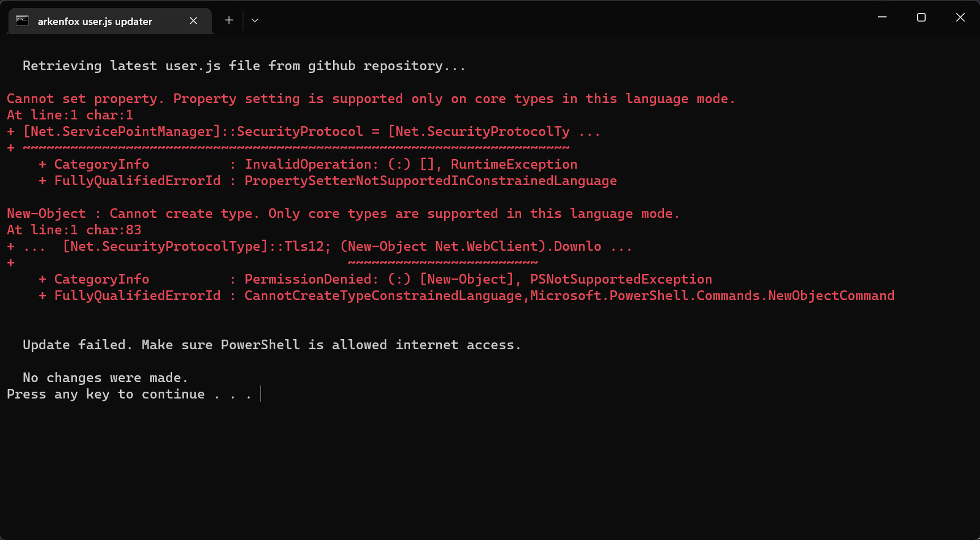Click the Update failed message line
This screenshot has width=980, height=540.
click(271, 345)
